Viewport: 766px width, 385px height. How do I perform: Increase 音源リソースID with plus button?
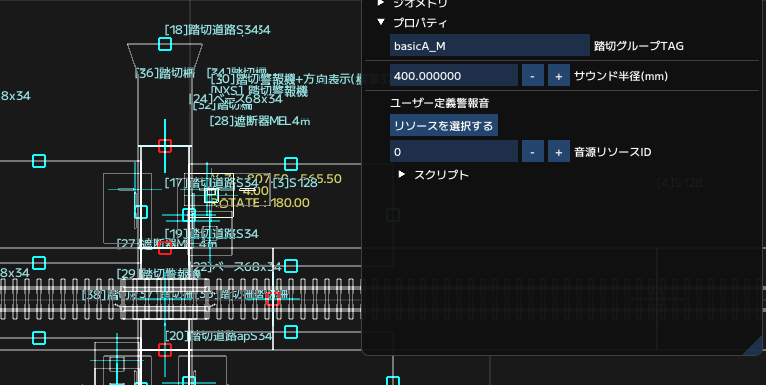point(558,152)
